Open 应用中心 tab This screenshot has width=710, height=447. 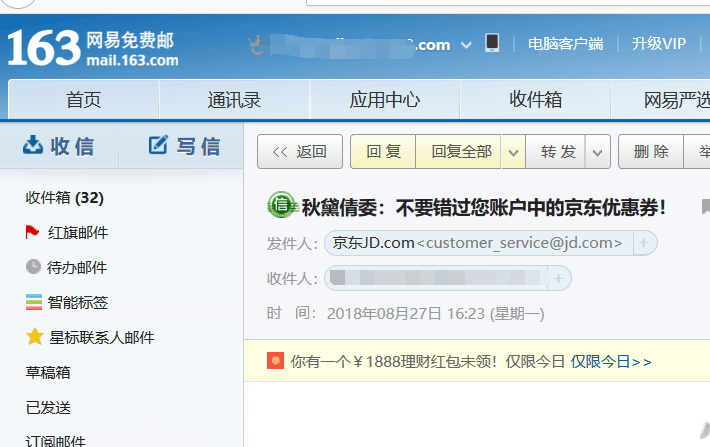pos(385,100)
